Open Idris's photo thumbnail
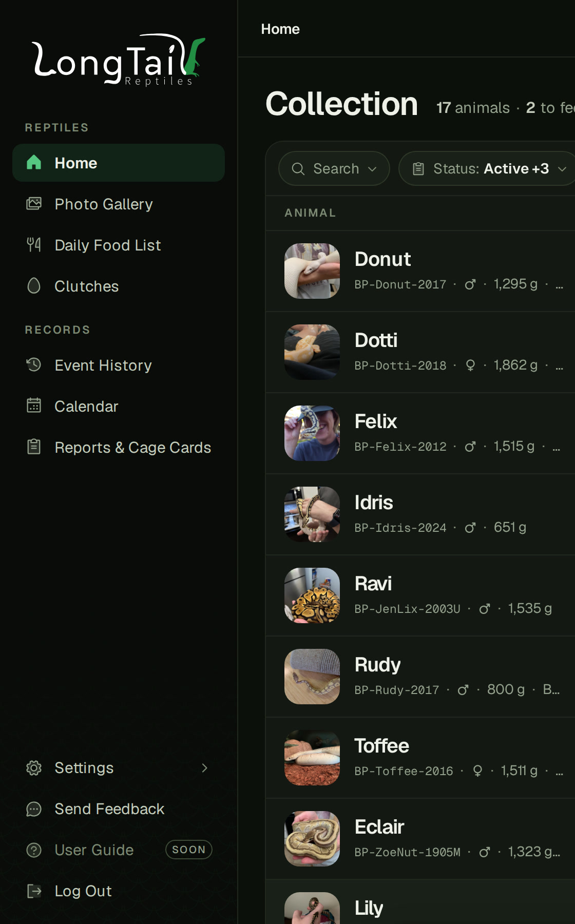 pos(312,514)
